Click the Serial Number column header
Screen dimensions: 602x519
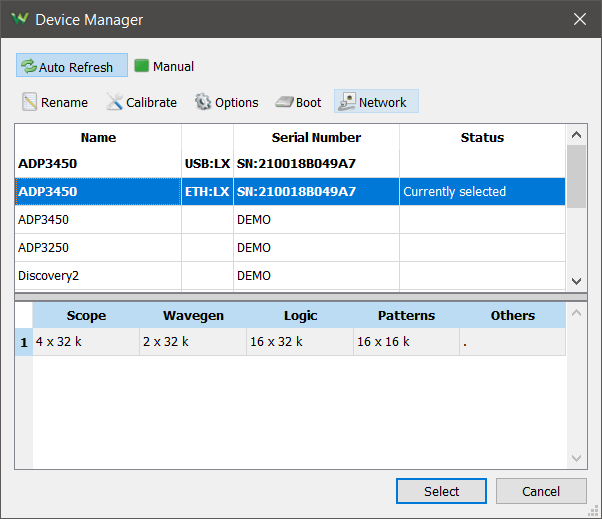(x=316, y=137)
